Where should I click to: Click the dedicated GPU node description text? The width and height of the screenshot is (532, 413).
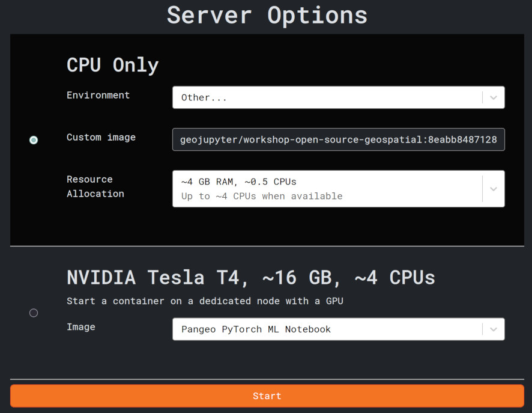pos(205,301)
